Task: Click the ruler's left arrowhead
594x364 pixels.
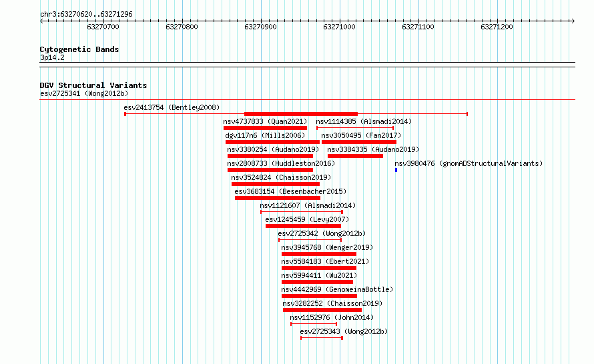Action: click(x=41, y=21)
